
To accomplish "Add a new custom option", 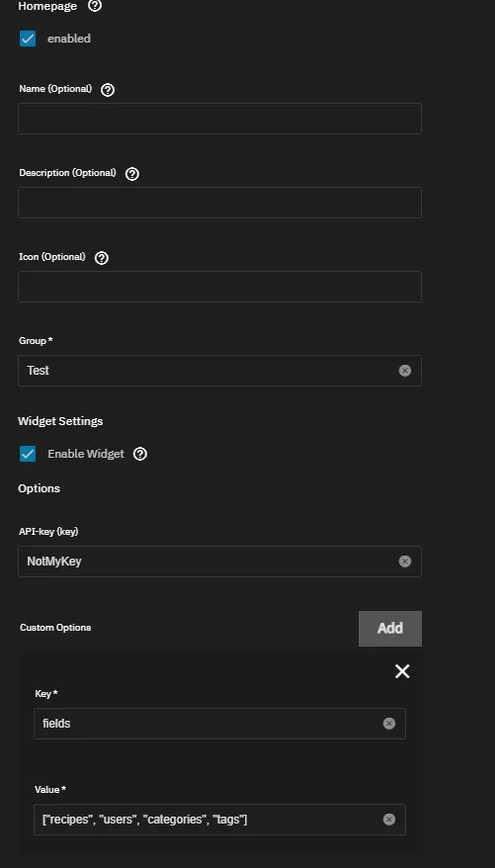I will pos(390,629).
